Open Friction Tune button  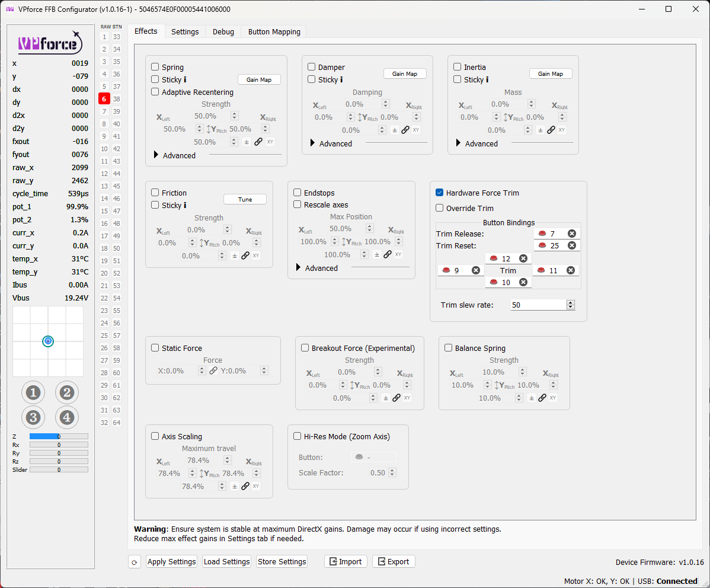pyautogui.click(x=245, y=199)
